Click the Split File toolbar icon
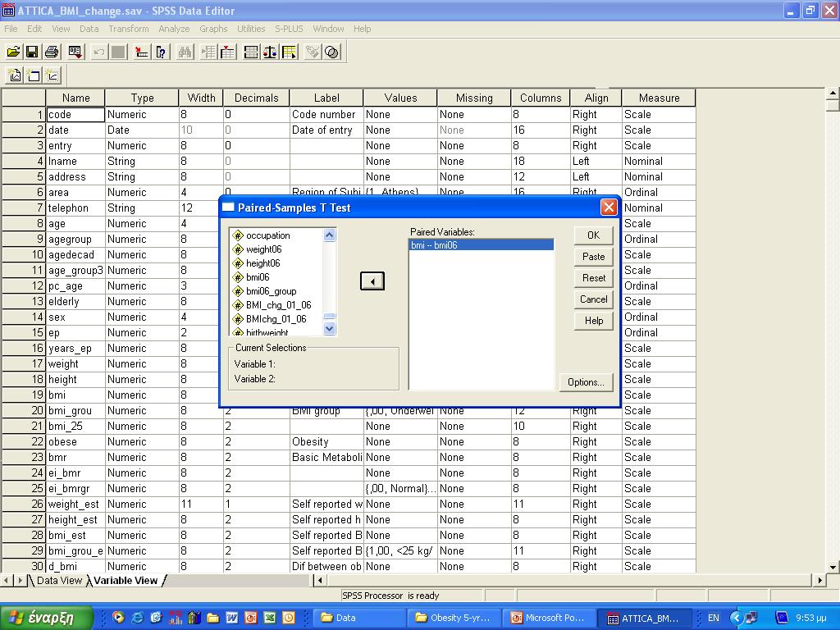 coord(251,52)
